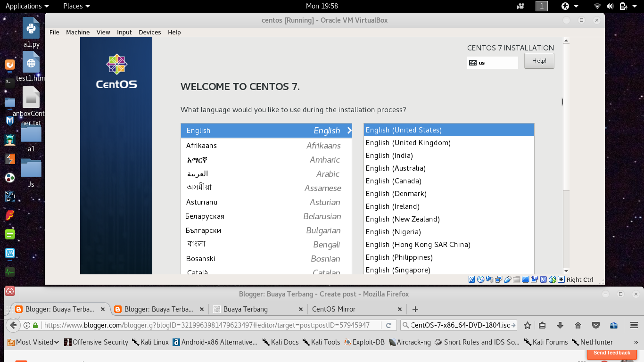The width and height of the screenshot is (644, 362).
Task: Click the network adapter icon in VirtualBox status bar
Action: tap(499, 280)
